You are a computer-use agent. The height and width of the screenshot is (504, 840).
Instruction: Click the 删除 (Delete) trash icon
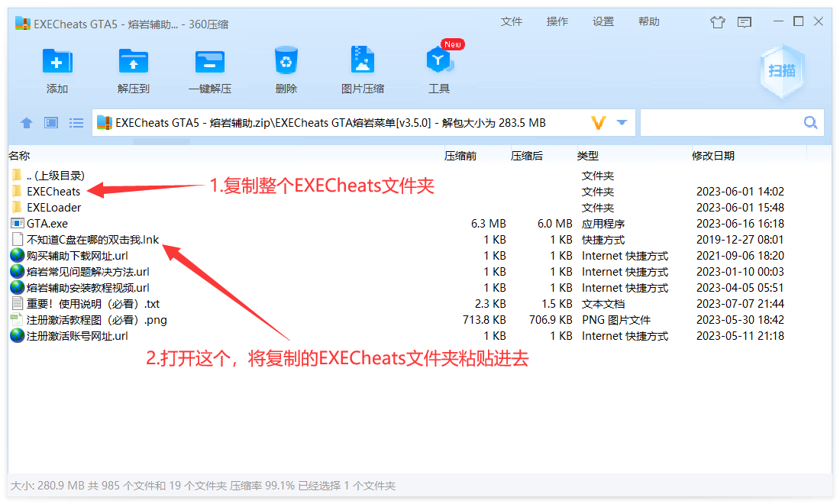tap(286, 63)
